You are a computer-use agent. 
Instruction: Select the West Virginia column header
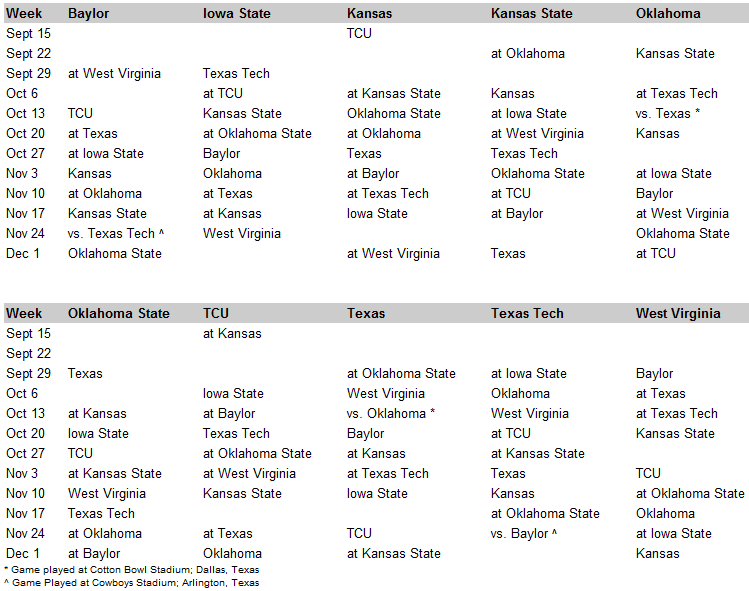click(x=678, y=313)
